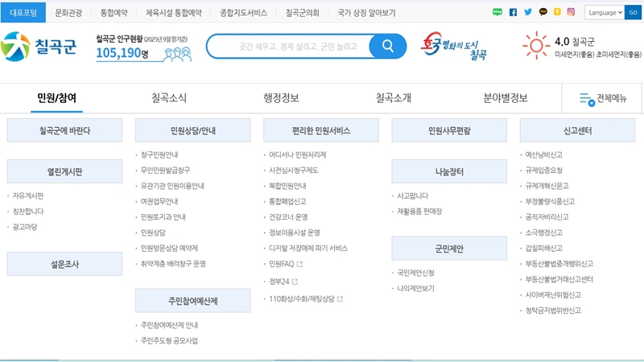Open the 청탁금지법위반신고 link
Screen dimensions: 644x362
[x=553, y=311]
